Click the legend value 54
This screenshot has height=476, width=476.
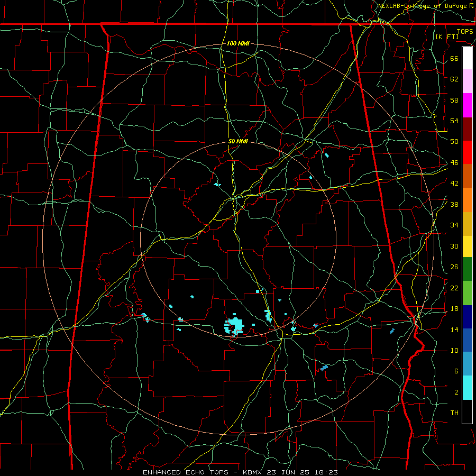coord(454,121)
